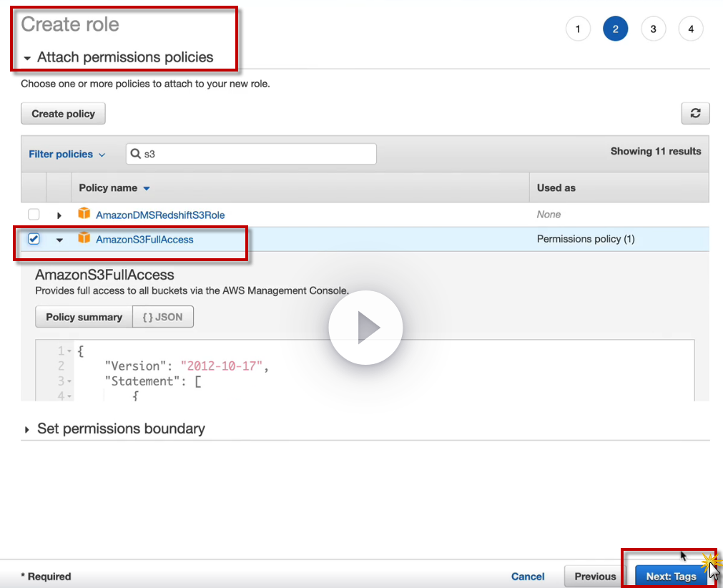Image resolution: width=723 pixels, height=588 pixels.
Task: Click the Permissions policy (1) cell
Action: (586, 239)
